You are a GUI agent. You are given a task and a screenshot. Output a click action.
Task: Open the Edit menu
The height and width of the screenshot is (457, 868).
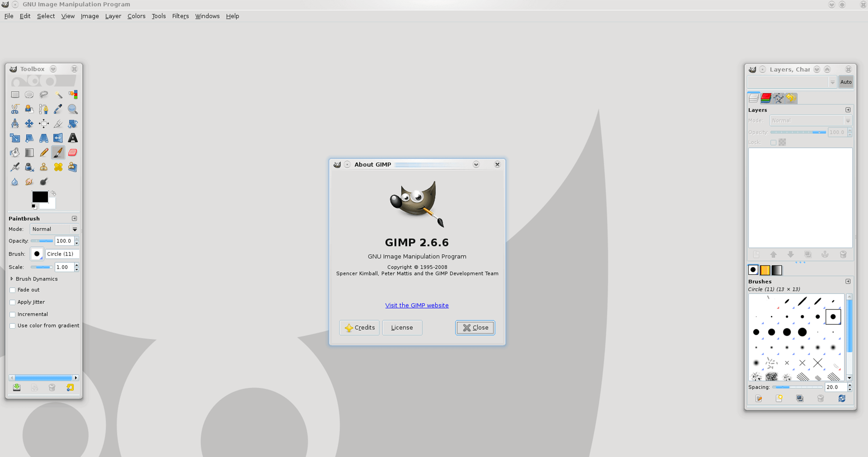tap(25, 16)
